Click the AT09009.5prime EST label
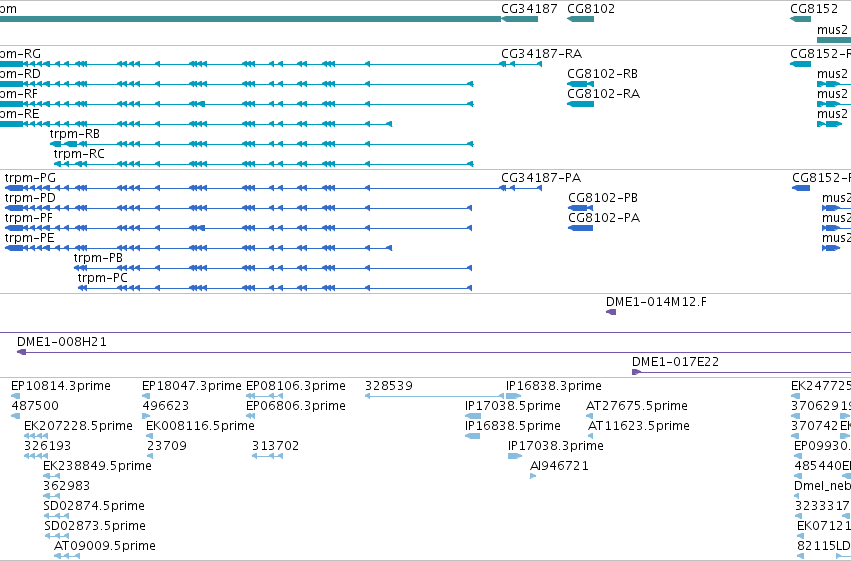The height and width of the screenshot is (561, 851). tap(105, 547)
